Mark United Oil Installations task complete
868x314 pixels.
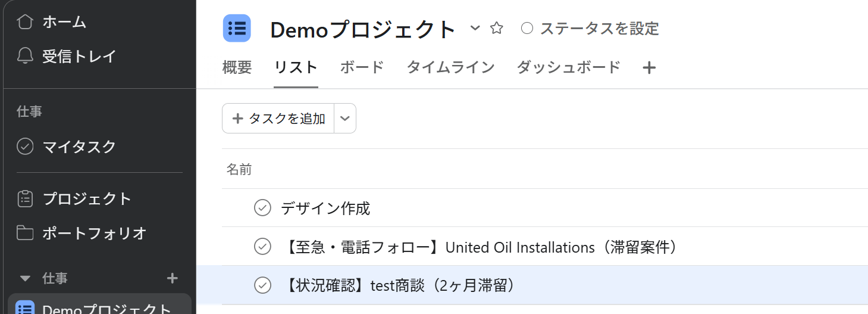pyautogui.click(x=262, y=247)
